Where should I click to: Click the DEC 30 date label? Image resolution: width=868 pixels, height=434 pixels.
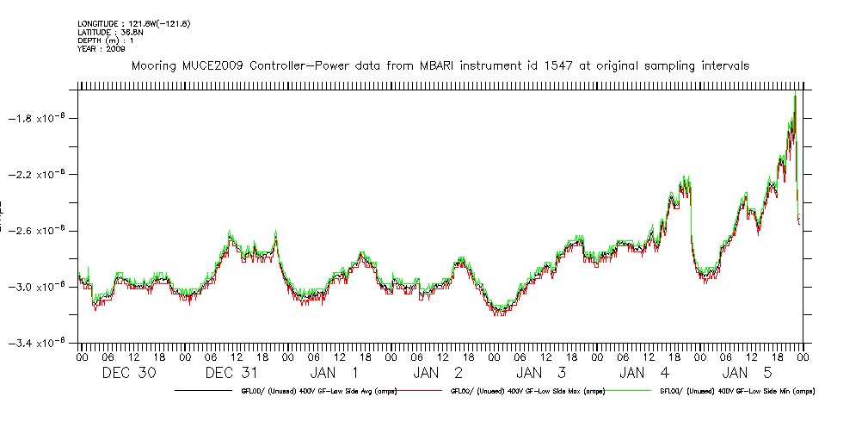coord(129,373)
